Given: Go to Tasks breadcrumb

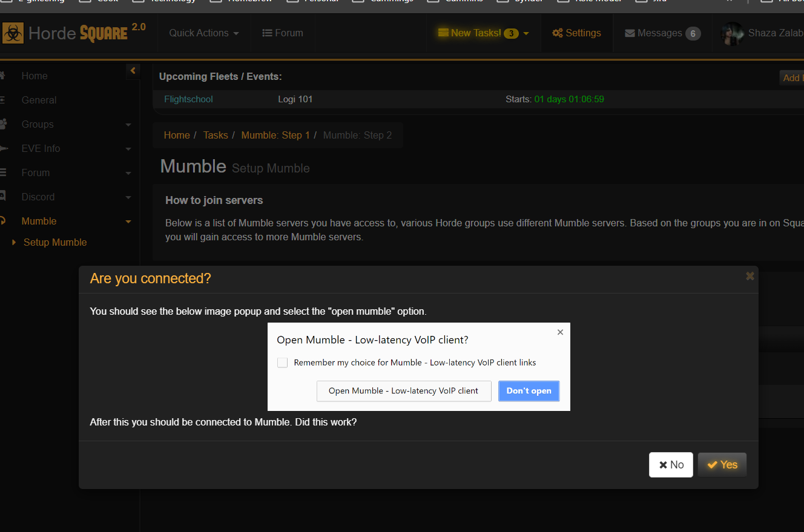Looking at the screenshot, I should 216,135.
